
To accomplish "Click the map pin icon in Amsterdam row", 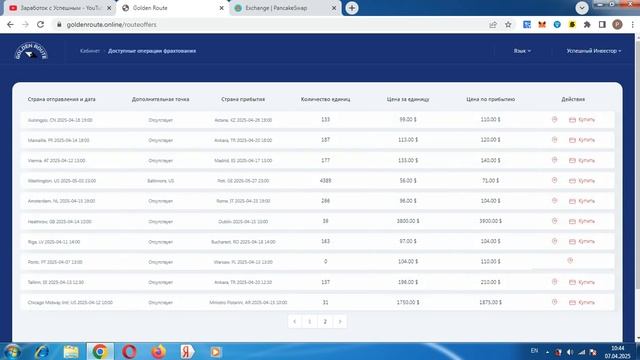I will pyautogui.click(x=554, y=200).
